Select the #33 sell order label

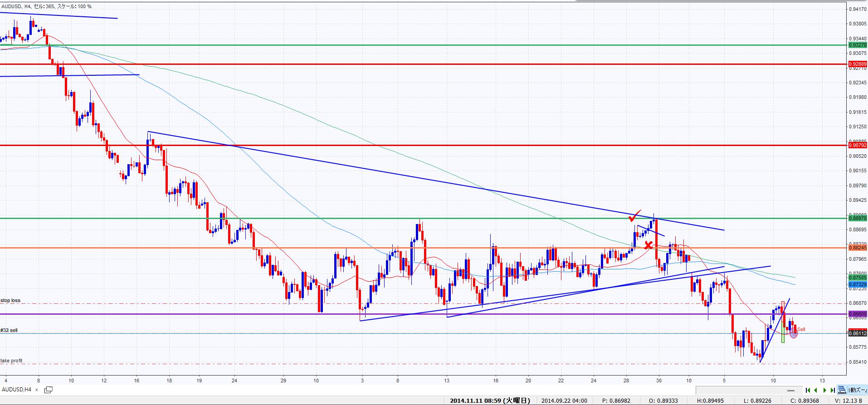9,330
